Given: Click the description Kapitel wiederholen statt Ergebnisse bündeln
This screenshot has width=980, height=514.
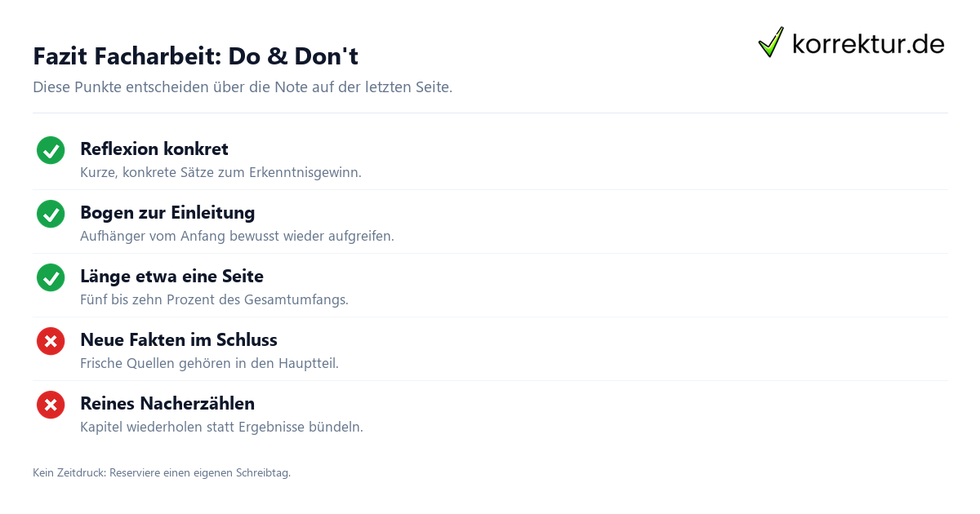Looking at the screenshot, I should coord(221,428).
